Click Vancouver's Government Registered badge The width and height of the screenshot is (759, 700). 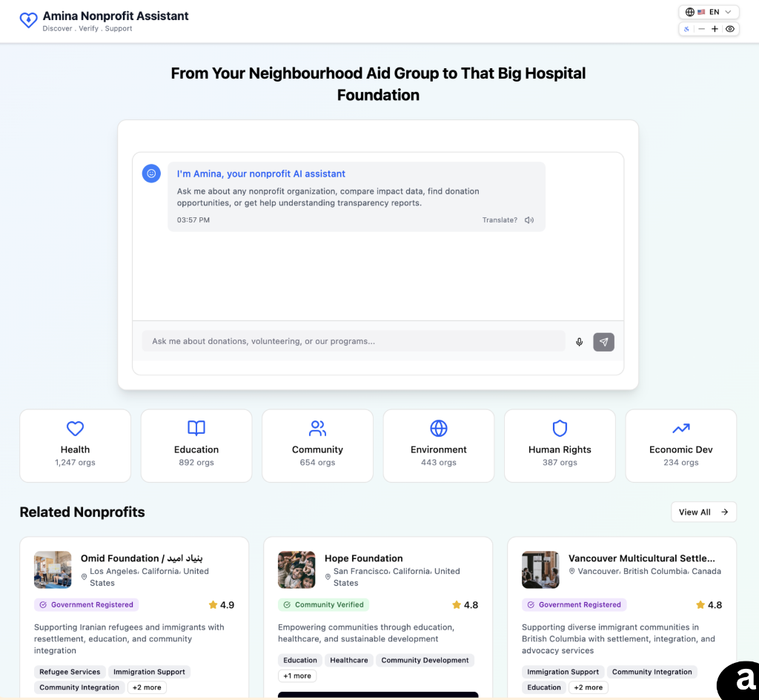click(574, 604)
